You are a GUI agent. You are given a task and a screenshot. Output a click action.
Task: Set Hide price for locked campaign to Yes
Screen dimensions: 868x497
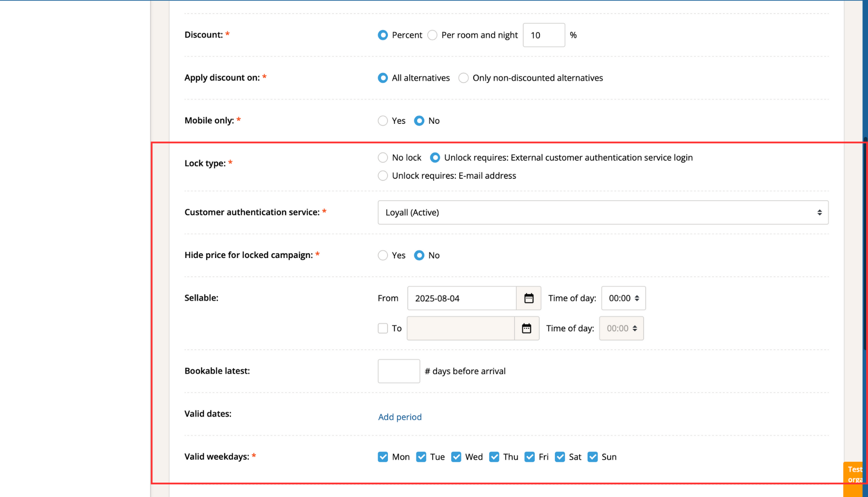point(383,255)
